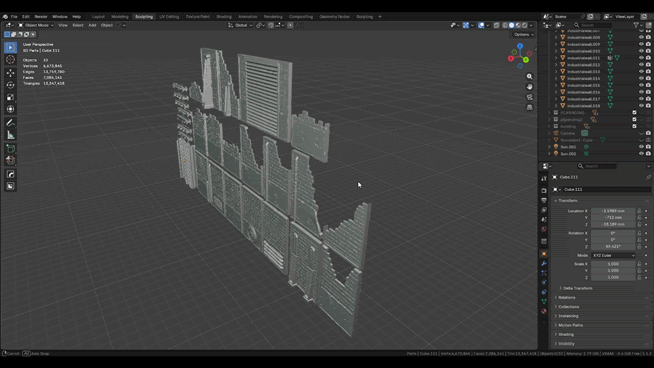Select the Cursor tool
Viewport: 654px width, 368px height.
[x=10, y=60]
